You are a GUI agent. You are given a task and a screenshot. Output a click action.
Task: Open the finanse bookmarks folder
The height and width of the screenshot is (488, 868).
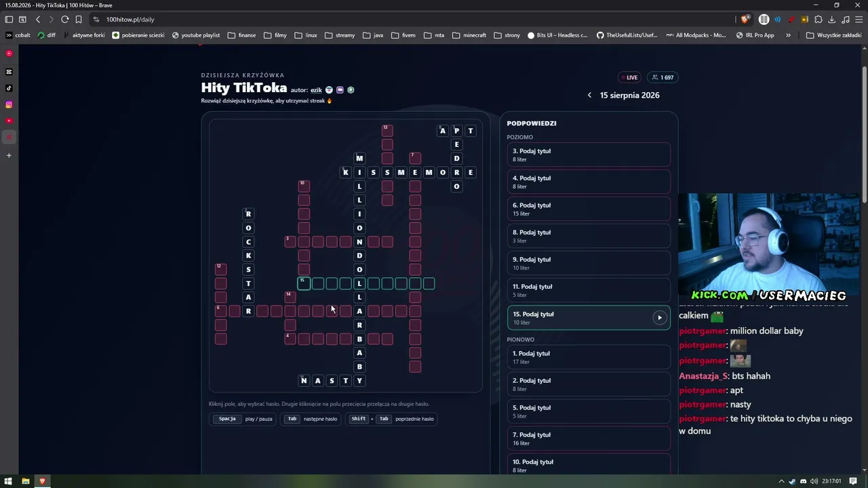click(242, 35)
